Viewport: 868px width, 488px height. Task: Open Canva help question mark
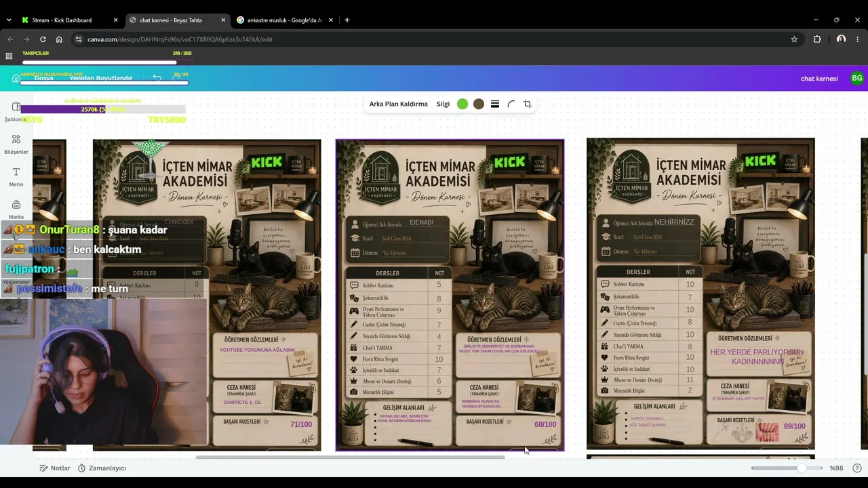(857, 468)
